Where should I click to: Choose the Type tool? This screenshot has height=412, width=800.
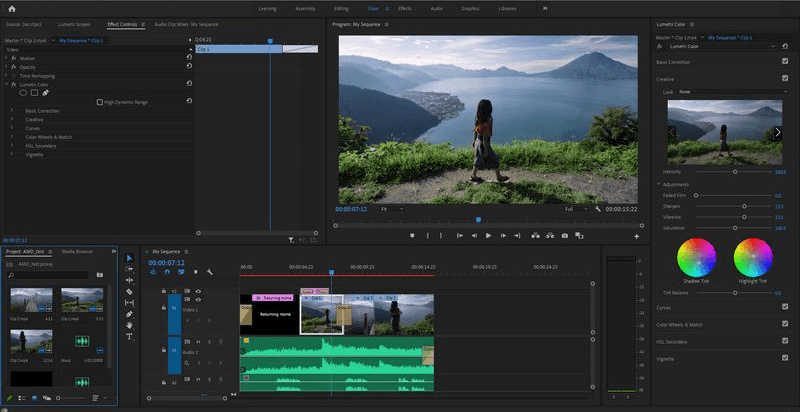pyautogui.click(x=130, y=337)
